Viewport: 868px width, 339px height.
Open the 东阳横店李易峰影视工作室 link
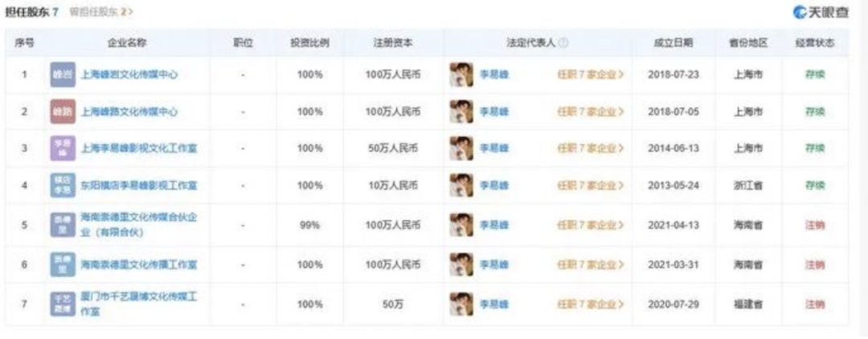[x=139, y=186]
